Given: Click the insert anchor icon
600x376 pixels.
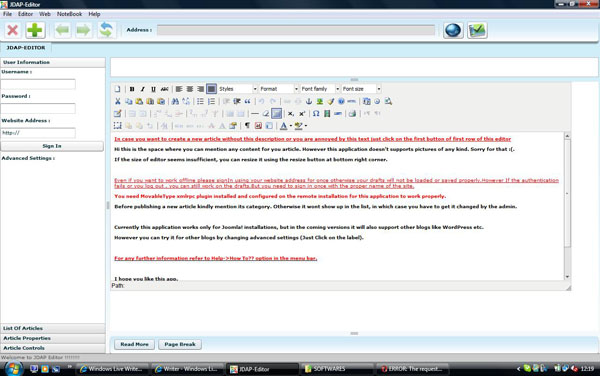Looking at the screenshot, I should point(309,101).
